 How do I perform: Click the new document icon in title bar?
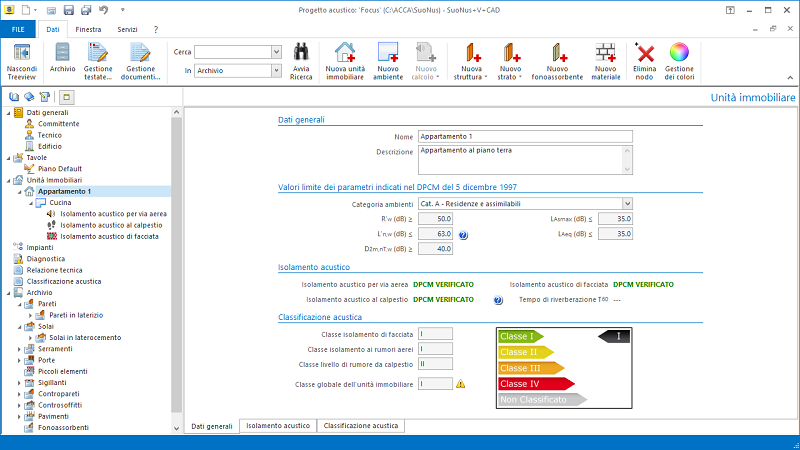pos(26,10)
